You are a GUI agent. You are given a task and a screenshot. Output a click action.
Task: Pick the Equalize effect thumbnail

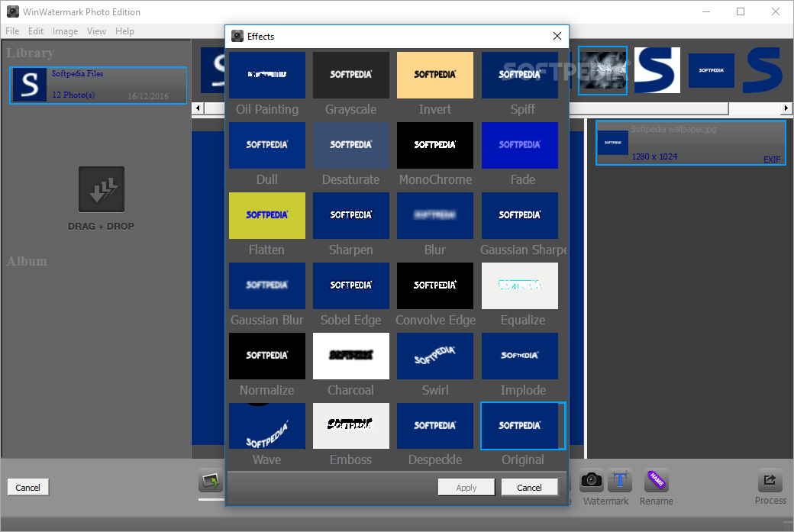520,285
